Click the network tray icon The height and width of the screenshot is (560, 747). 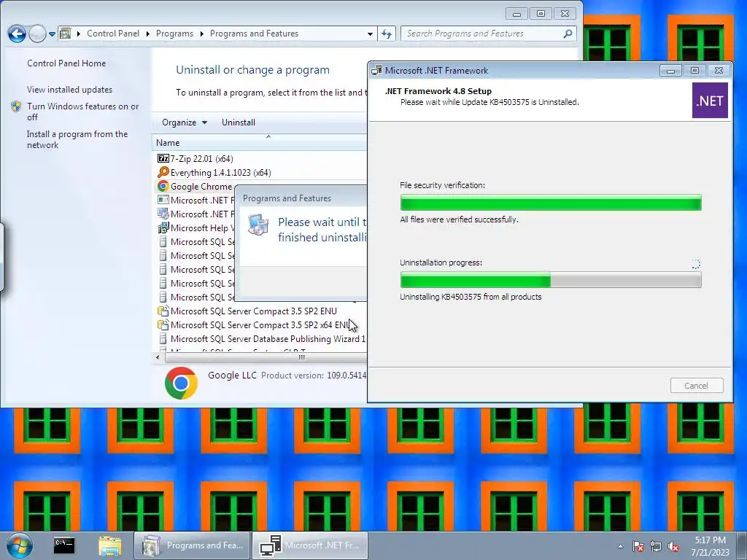pyautogui.click(x=656, y=546)
